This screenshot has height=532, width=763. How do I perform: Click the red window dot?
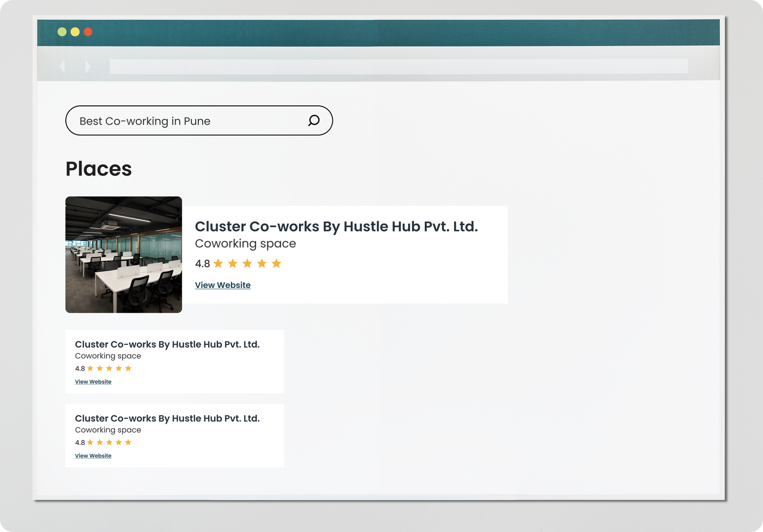point(88,32)
